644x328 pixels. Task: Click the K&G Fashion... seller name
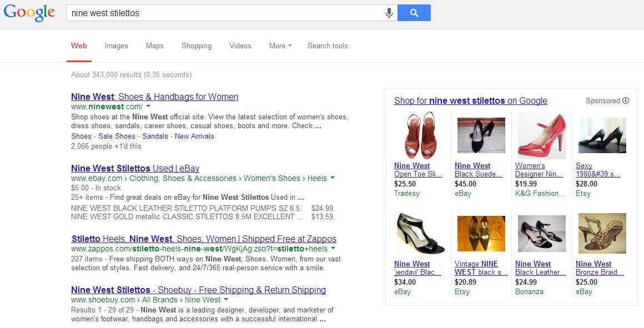tap(540, 193)
